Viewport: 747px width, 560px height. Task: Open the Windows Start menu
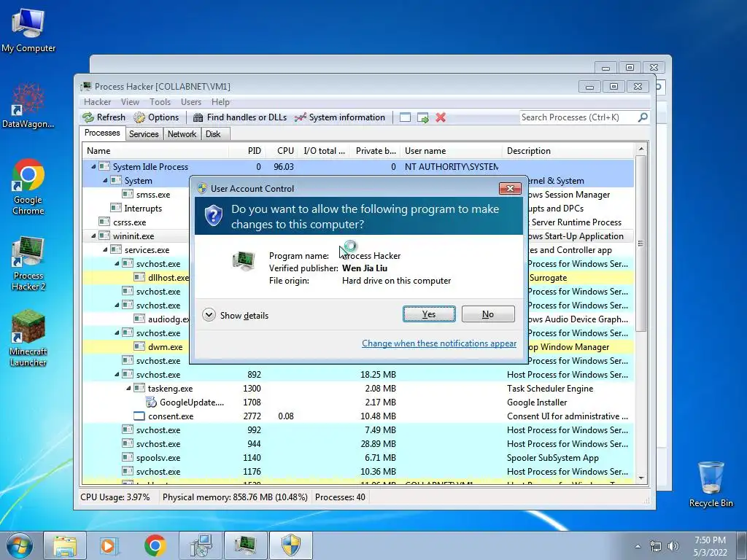(20, 545)
